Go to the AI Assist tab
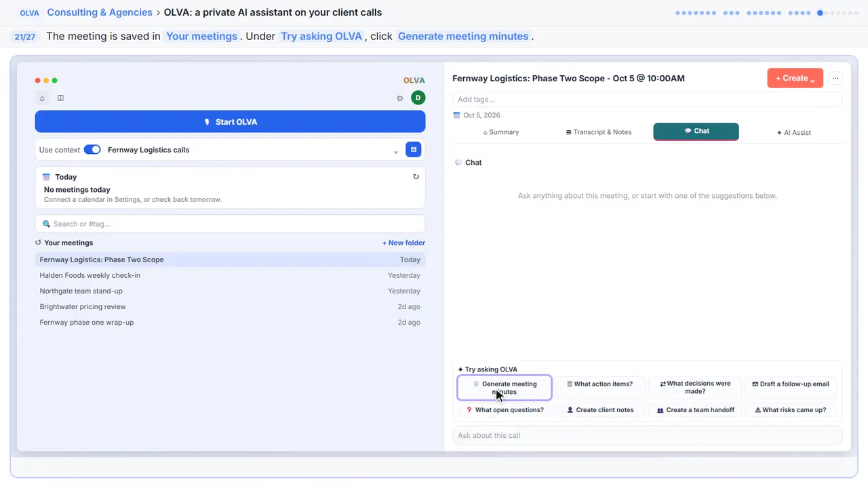This screenshot has width=868, height=488. click(794, 132)
